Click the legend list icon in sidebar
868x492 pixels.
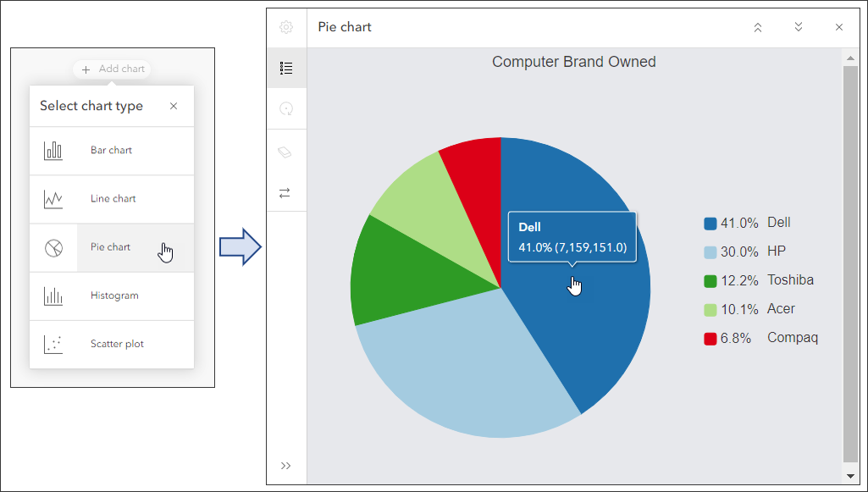click(x=286, y=69)
